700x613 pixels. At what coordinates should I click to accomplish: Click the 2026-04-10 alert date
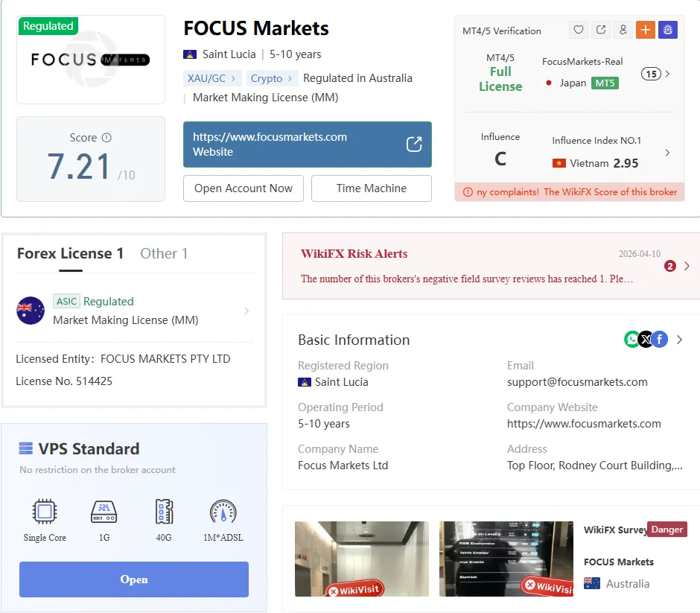tap(639, 253)
